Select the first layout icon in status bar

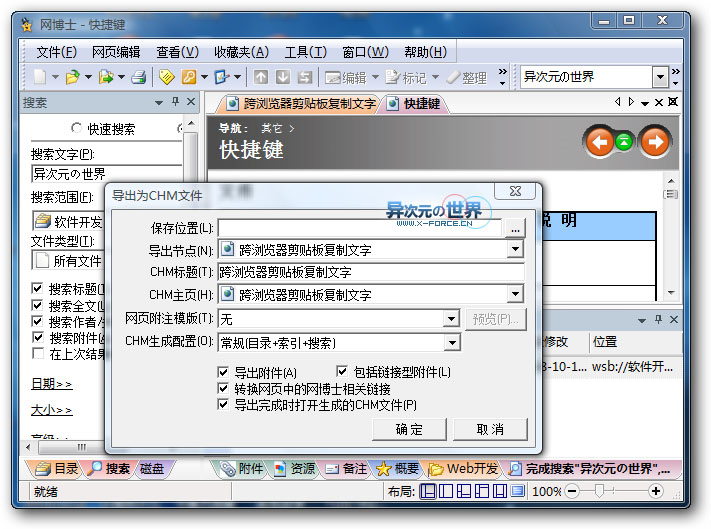click(x=428, y=491)
